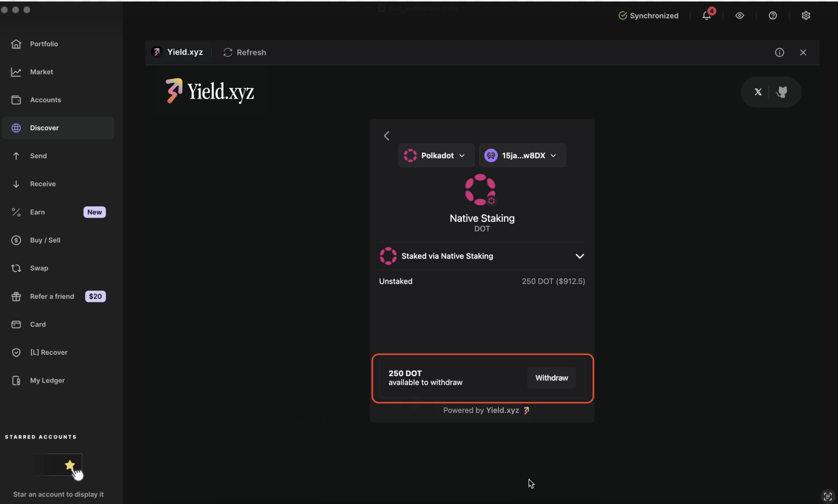Click the Yield.xyz info icon

(779, 52)
